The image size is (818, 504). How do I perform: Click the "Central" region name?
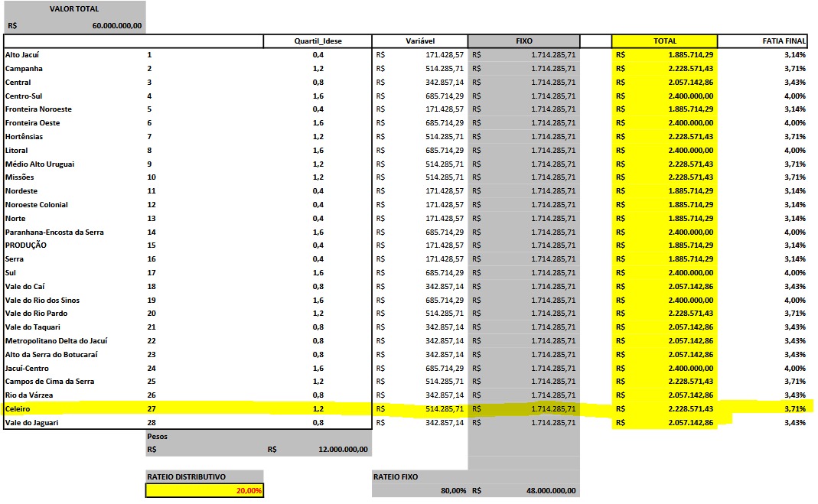18,83
